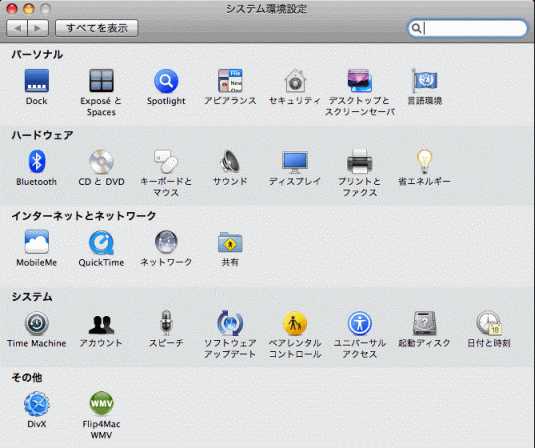The width and height of the screenshot is (535, 448).
Task: Go forward with the right arrow button
Action: pyautogui.click(x=38, y=28)
